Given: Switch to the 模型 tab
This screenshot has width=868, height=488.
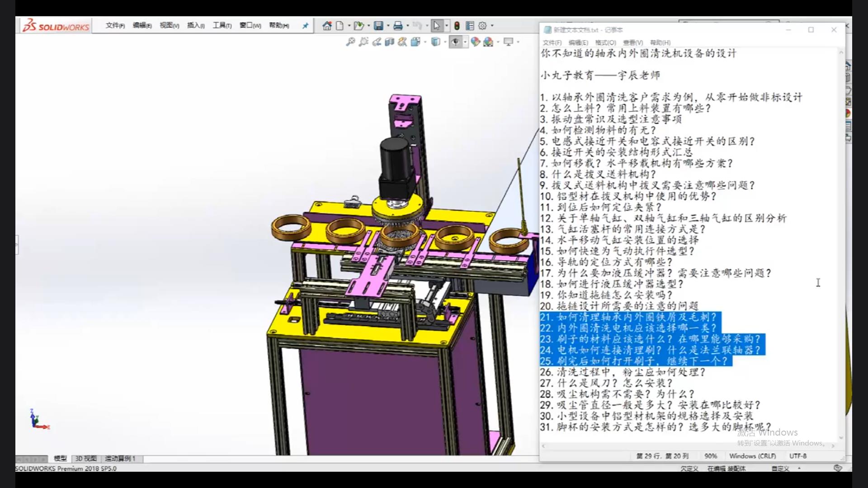Looking at the screenshot, I should tap(60, 458).
